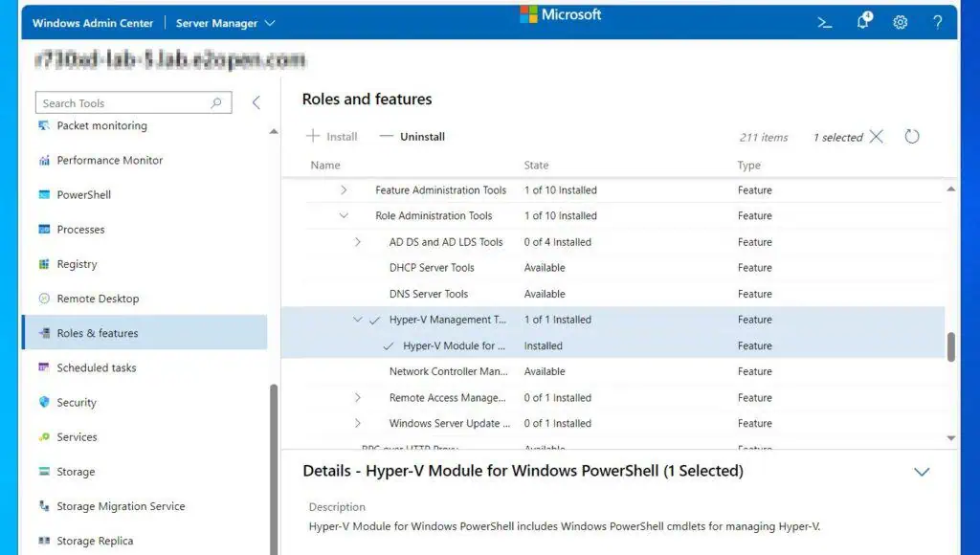
Task: Click the features list scroll-up arrow
Action: point(950,189)
